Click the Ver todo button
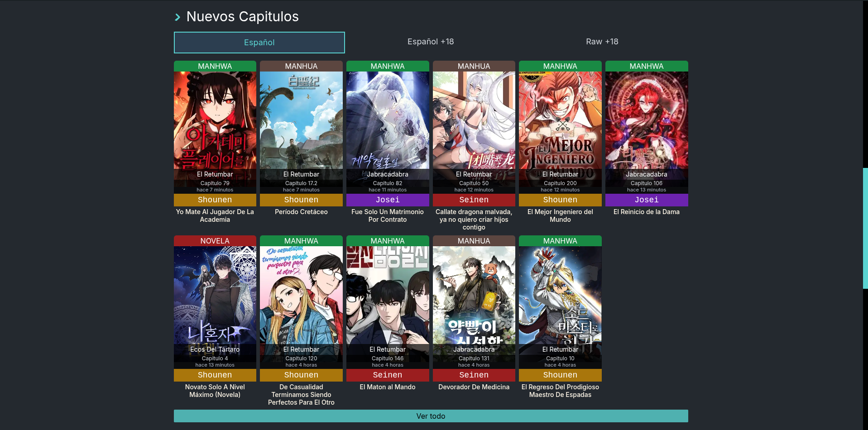Image resolution: width=868 pixels, height=430 pixels. (431, 416)
